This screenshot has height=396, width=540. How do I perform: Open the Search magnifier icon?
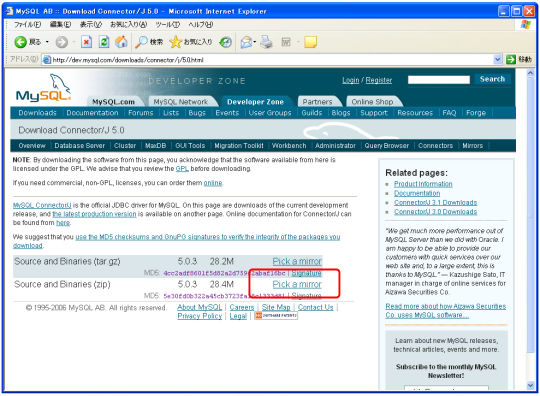click(141, 42)
